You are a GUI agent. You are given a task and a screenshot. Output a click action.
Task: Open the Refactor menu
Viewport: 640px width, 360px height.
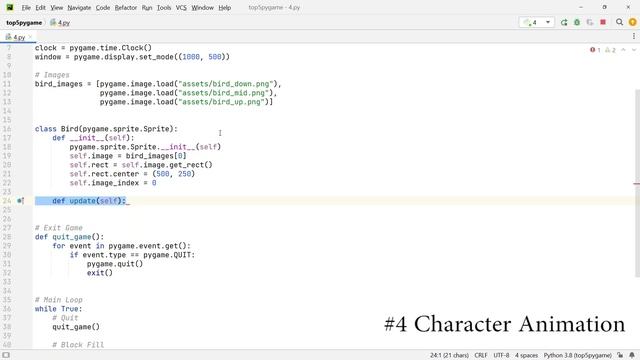coord(126,8)
